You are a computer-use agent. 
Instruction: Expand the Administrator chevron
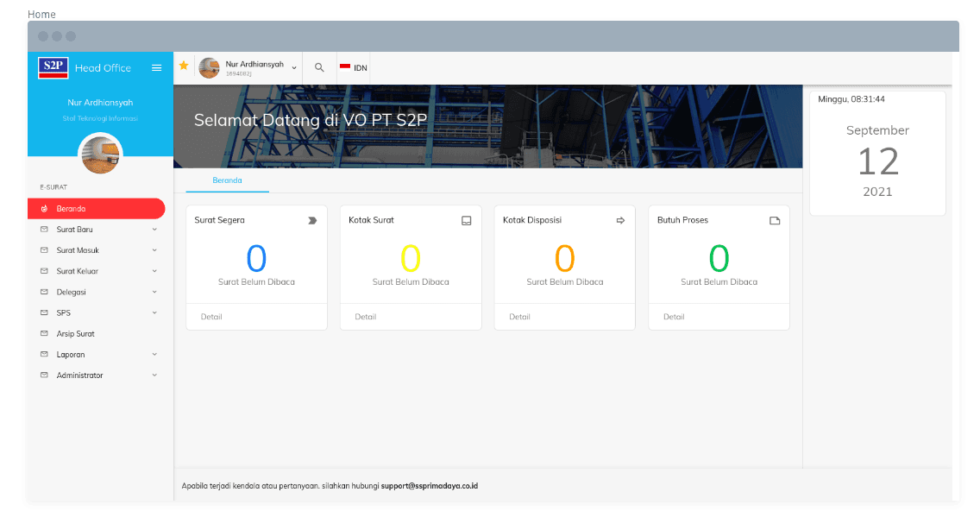tap(154, 375)
